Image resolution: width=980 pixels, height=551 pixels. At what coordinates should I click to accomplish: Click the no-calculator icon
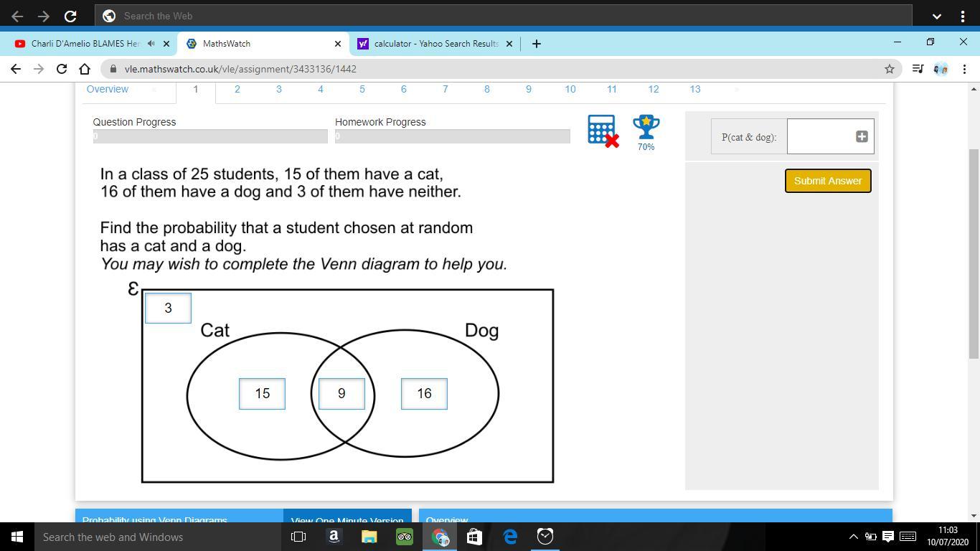tap(602, 131)
